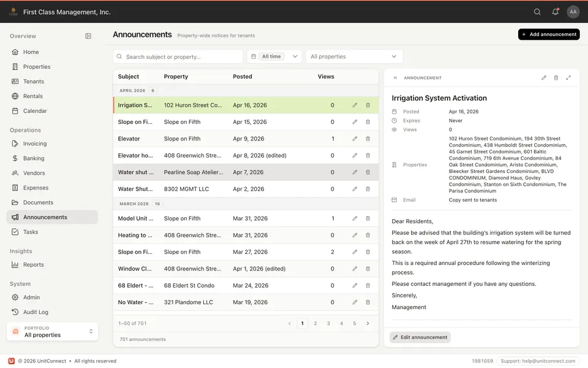The image size is (588, 368).
Task: Go to Home in sidebar
Action: (x=52, y=52)
